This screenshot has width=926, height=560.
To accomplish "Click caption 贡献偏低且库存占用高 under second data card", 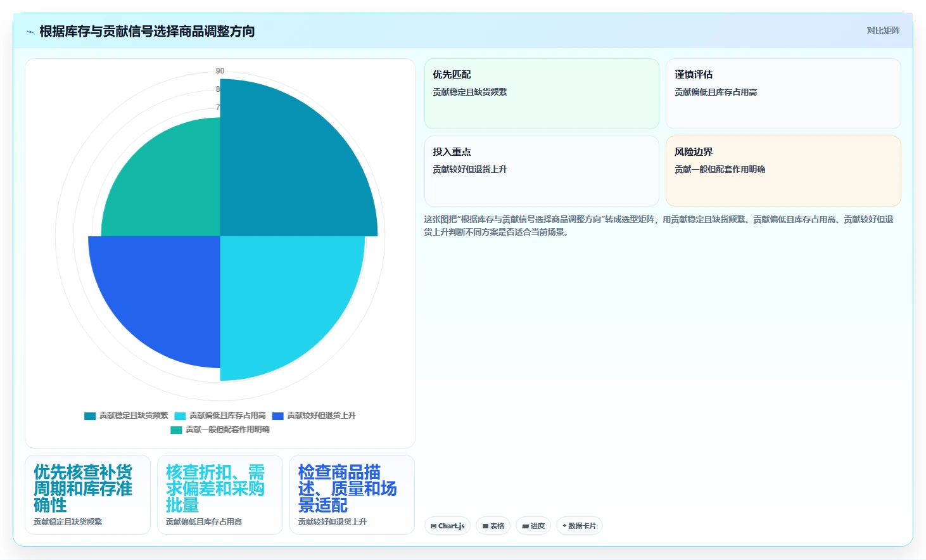I will point(204,522).
